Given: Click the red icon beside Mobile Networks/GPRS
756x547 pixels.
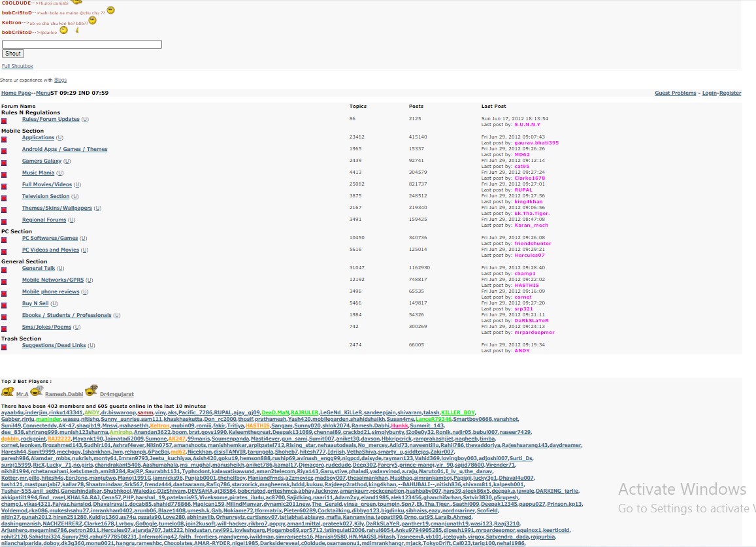Looking at the screenshot, I should 4,282.
